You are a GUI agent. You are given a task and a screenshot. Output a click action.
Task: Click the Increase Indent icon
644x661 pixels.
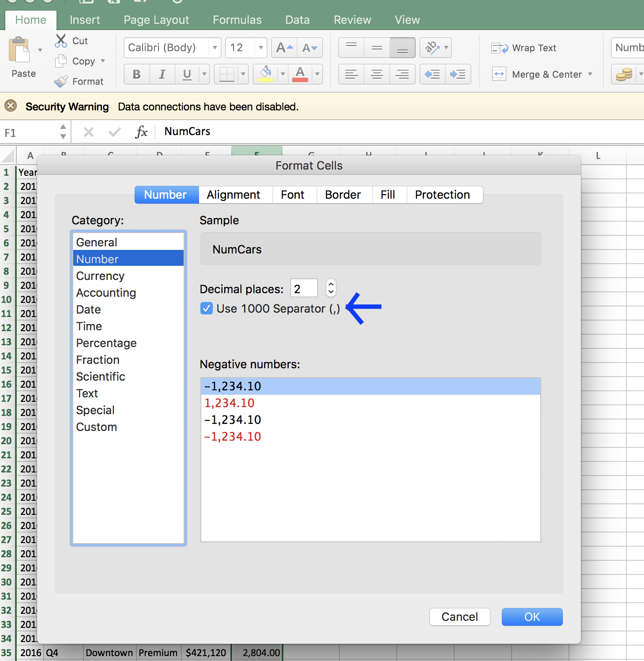point(458,74)
